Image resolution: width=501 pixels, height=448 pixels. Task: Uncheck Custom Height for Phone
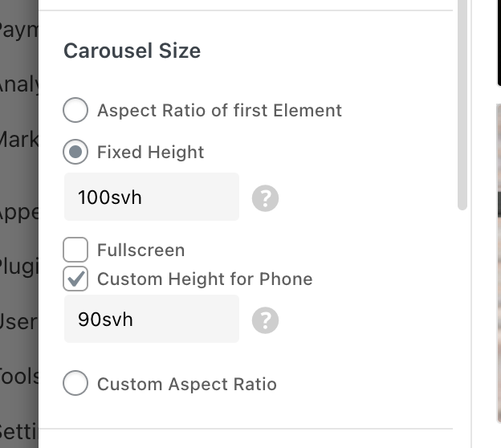click(x=75, y=279)
